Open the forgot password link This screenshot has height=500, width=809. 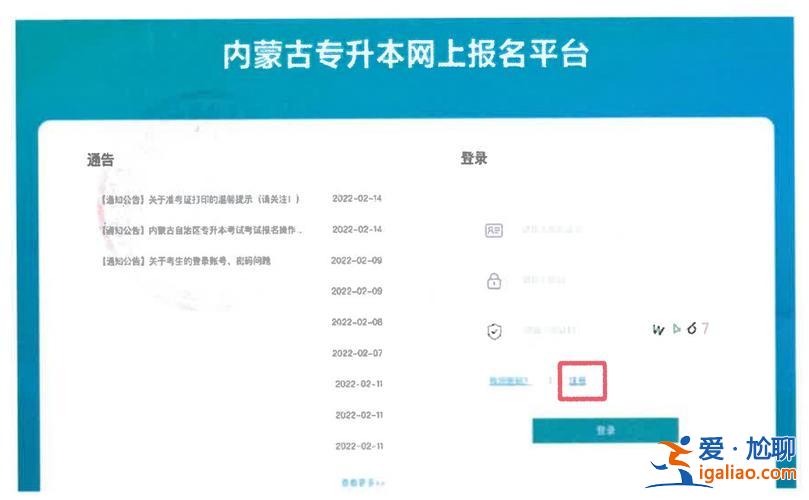tap(509, 381)
